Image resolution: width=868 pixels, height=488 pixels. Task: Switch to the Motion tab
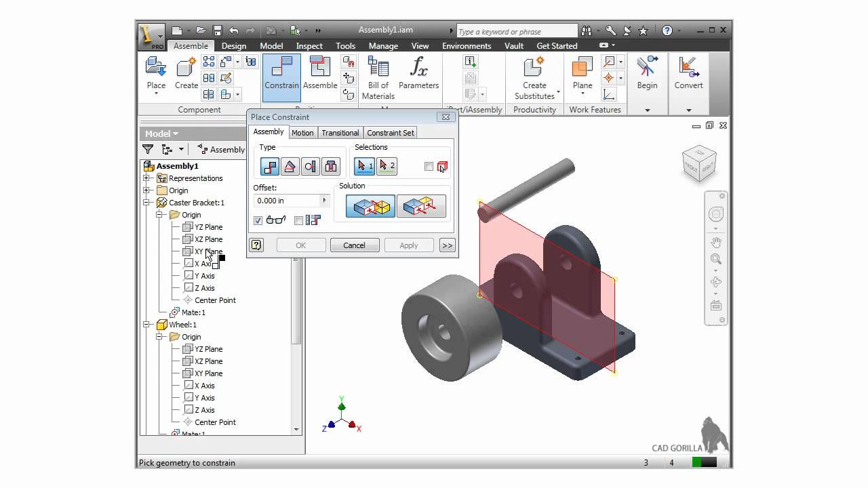pos(302,133)
